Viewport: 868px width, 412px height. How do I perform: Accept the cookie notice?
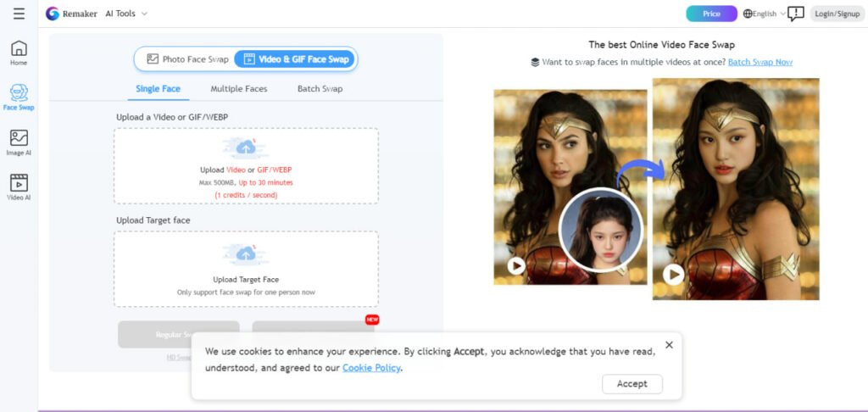(632, 384)
